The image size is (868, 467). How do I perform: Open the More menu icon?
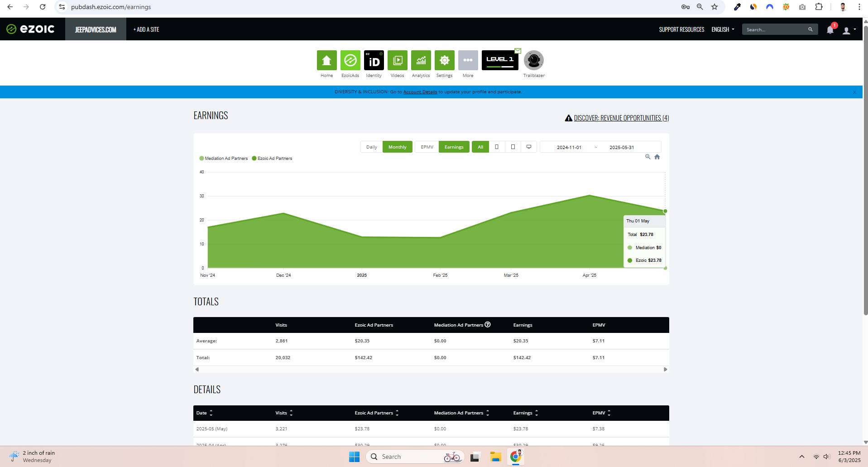[x=468, y=60]
